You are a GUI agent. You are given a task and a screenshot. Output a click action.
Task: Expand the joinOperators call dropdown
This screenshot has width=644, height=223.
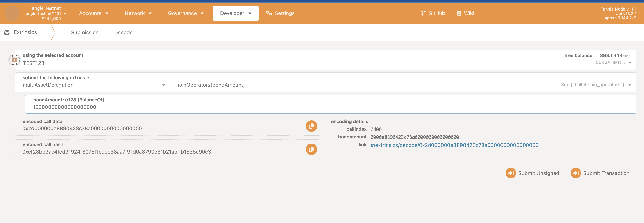pos(629,85)
